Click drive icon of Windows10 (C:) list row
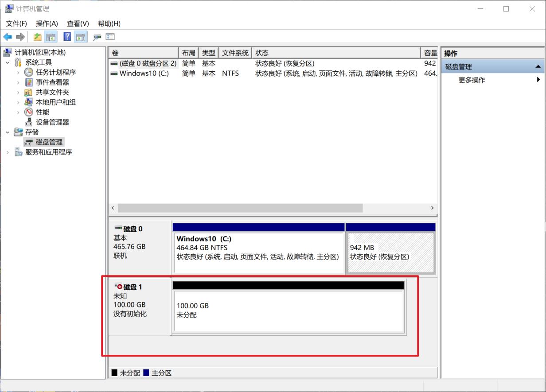The width and height of the screenshot is (546, 392). (x=114, y=74)
